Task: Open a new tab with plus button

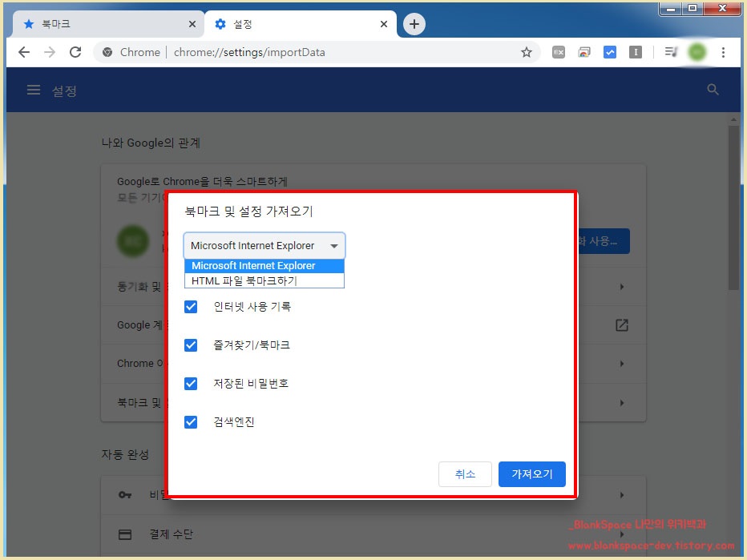Action: point(414,24)
